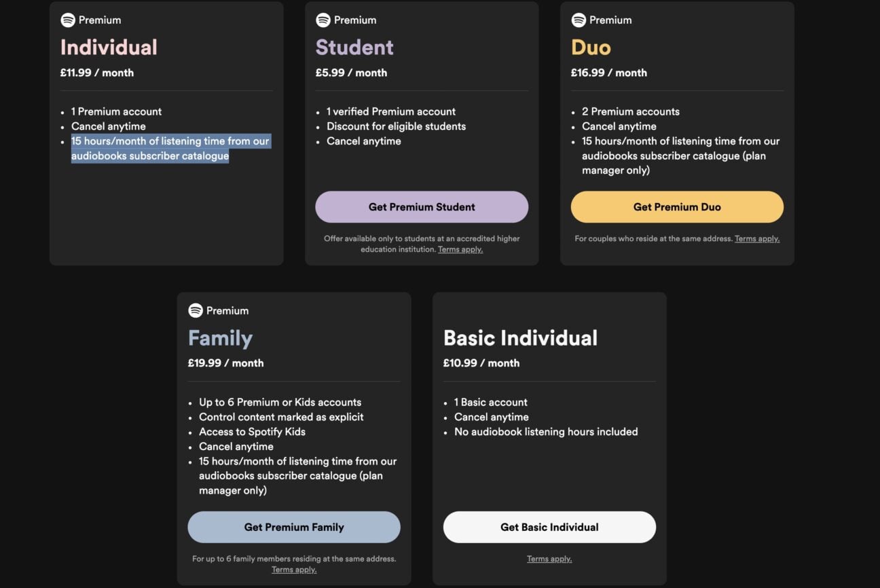The width and height of the screenshot is (880, 588).
Task: Click the Spotify logo on the Family card
Action: 195,310
